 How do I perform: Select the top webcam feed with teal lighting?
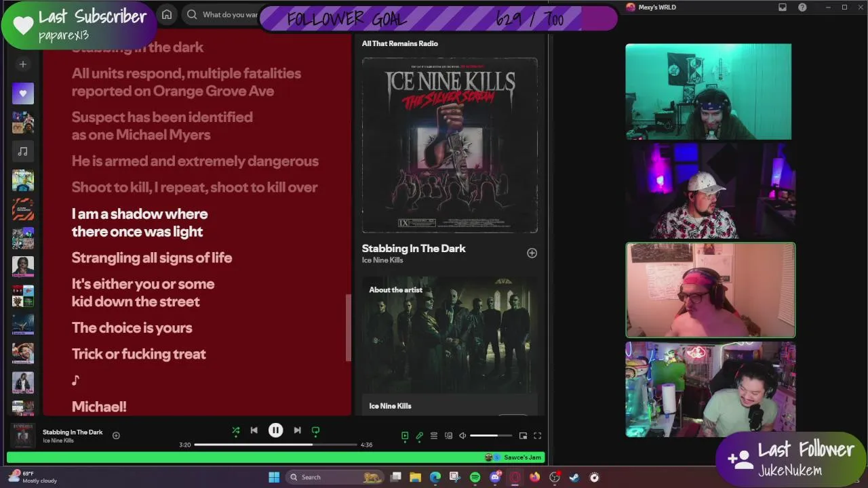point(708,91)
